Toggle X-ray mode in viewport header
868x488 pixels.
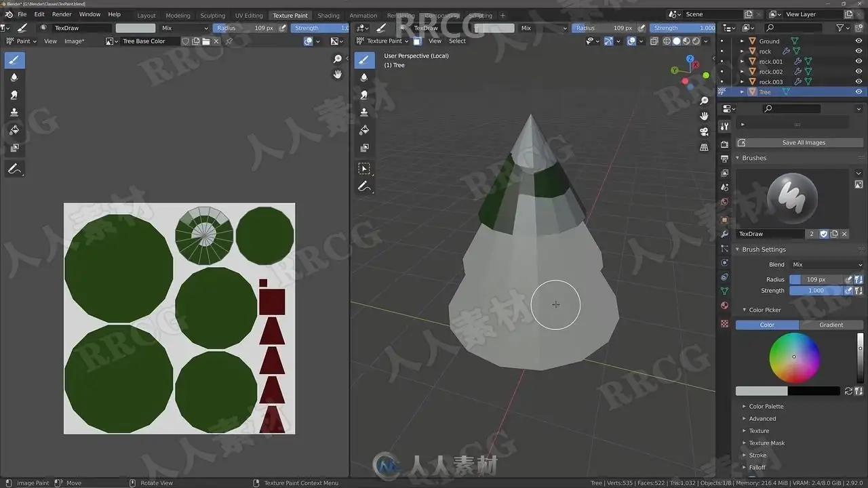click(654, 41)
